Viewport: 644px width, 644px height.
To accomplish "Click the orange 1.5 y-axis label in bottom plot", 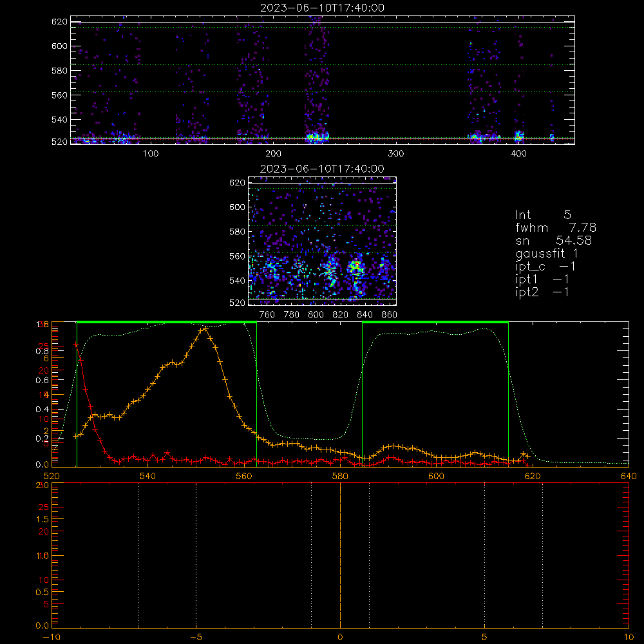I will 43,519.
